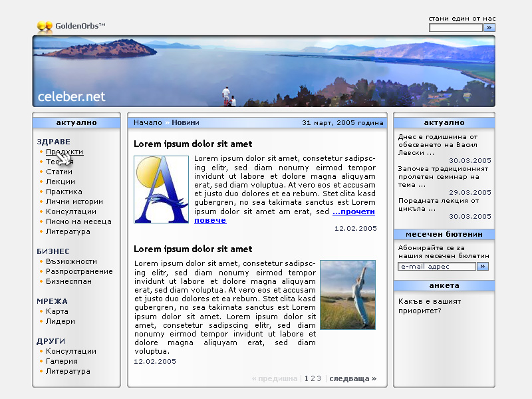532x399 pixels.
Task: Go to Писмо на месеца
Action: pyautogui.click(x=78, y=221)
